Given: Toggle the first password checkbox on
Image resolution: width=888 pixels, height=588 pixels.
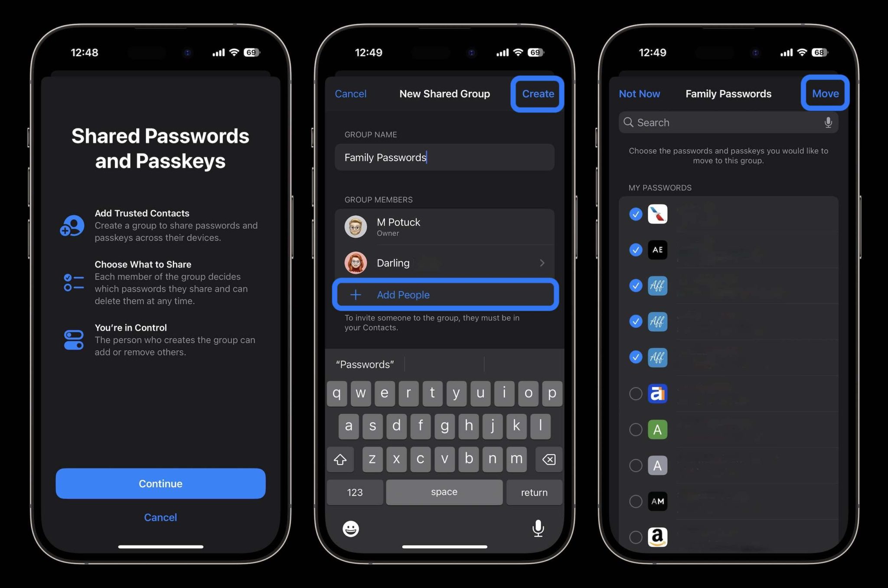Looking at the screenshot, I should pos(635,214).
